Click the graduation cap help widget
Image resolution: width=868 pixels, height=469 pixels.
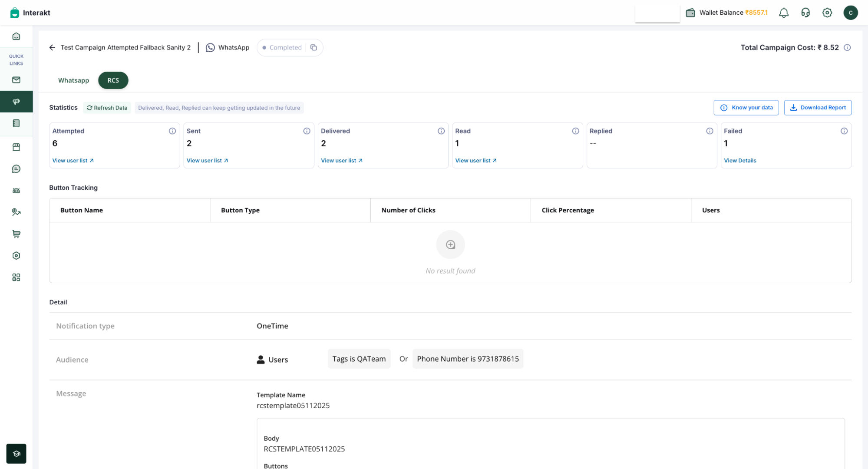16,453
